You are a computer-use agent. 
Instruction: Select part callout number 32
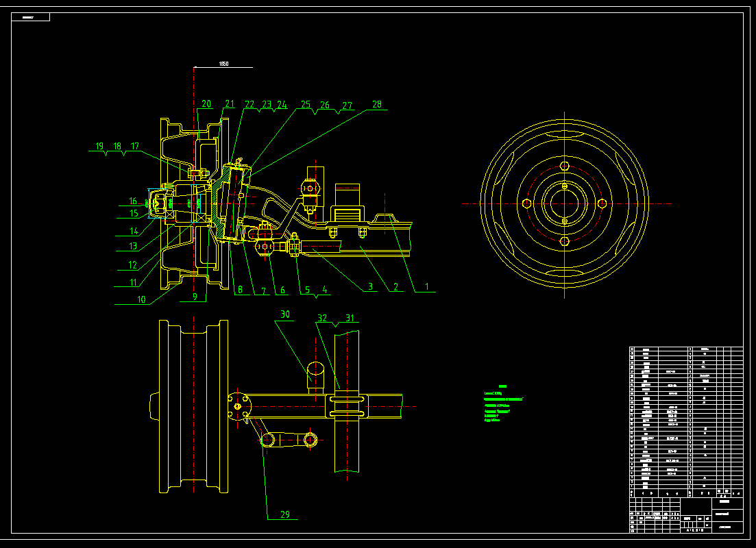pyautogui.click(x=322, y=318)
